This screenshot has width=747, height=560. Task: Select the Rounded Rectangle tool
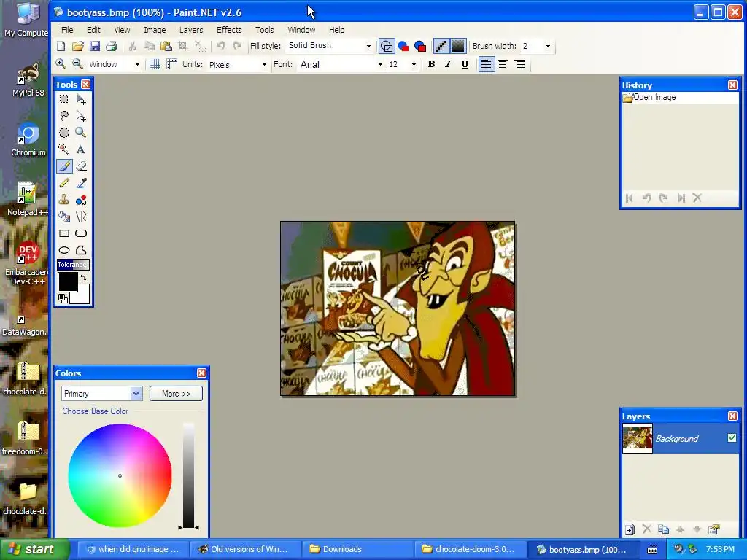coord(81,233)
